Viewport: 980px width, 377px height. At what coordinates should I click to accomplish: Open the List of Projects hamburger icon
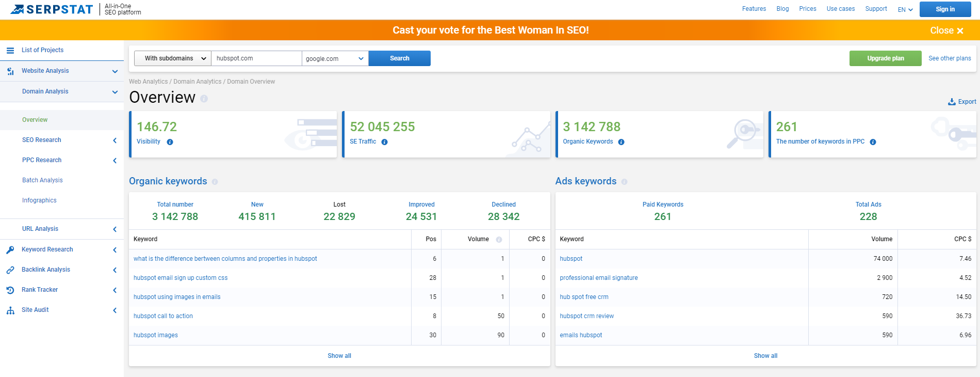pos(10,51)
